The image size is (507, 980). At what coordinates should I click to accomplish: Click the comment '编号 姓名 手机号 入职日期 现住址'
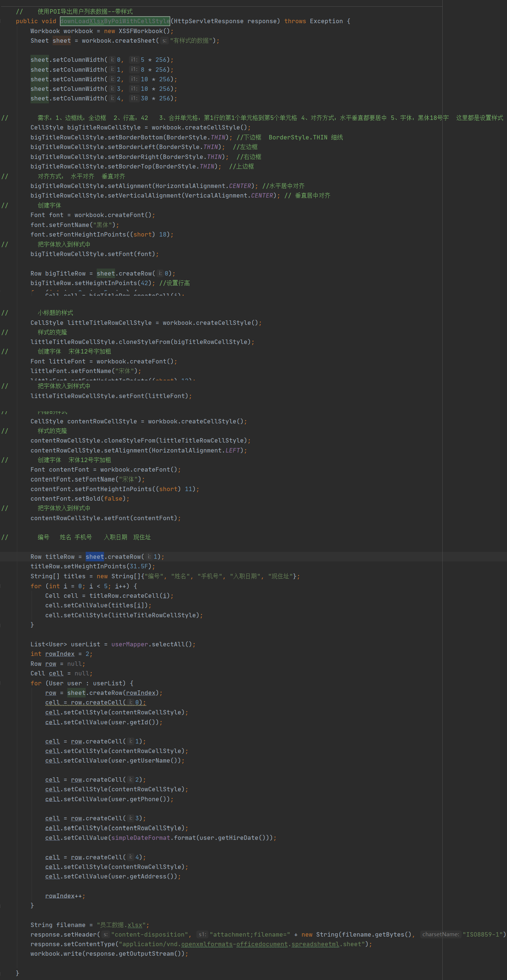click(x=94, y=537)
